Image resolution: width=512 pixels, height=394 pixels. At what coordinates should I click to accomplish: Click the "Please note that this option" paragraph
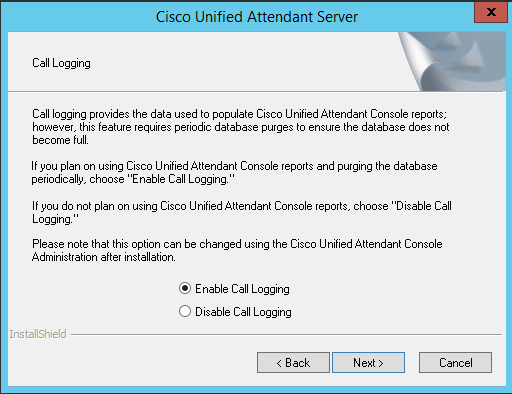[x=237, y=251]
